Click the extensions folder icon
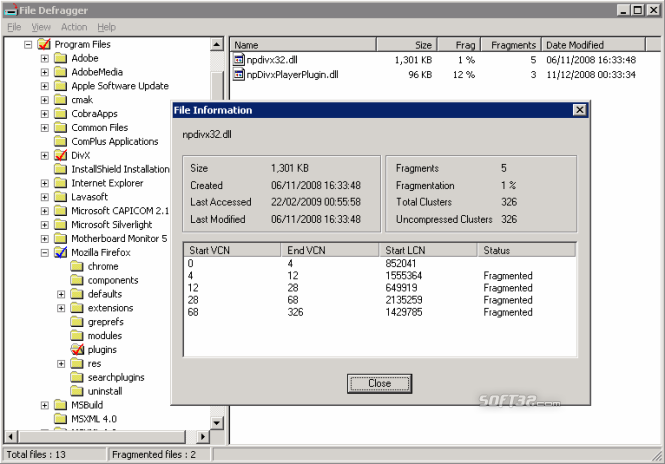Viewport: 665px width, 464px height. (77, 308)
